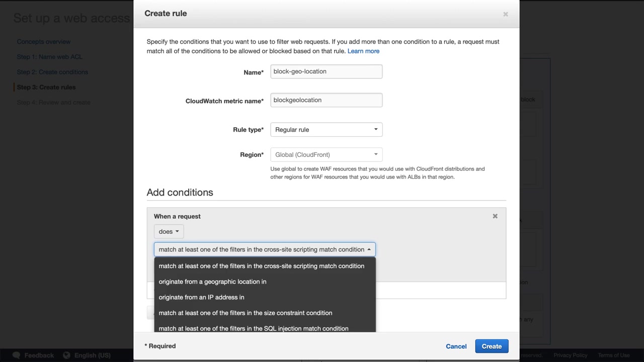This screenshot has height=362, width=644.
Task: Click the Create button
Action: click(x=492, y=346)
